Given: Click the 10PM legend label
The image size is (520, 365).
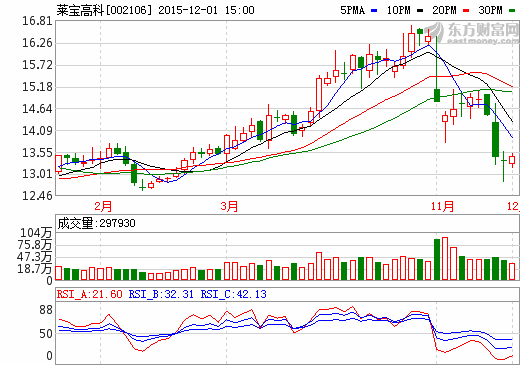Looking at the screenshot, I should (398, 10).
